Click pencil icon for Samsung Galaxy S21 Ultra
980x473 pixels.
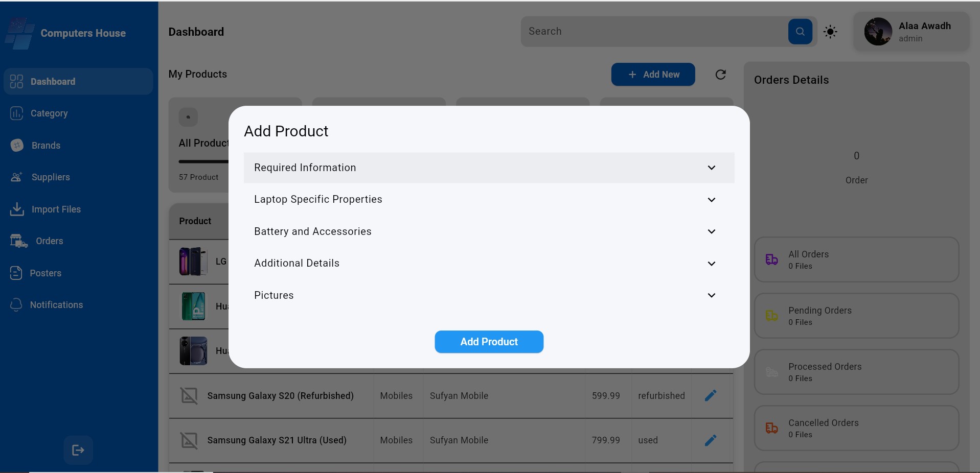711,440
